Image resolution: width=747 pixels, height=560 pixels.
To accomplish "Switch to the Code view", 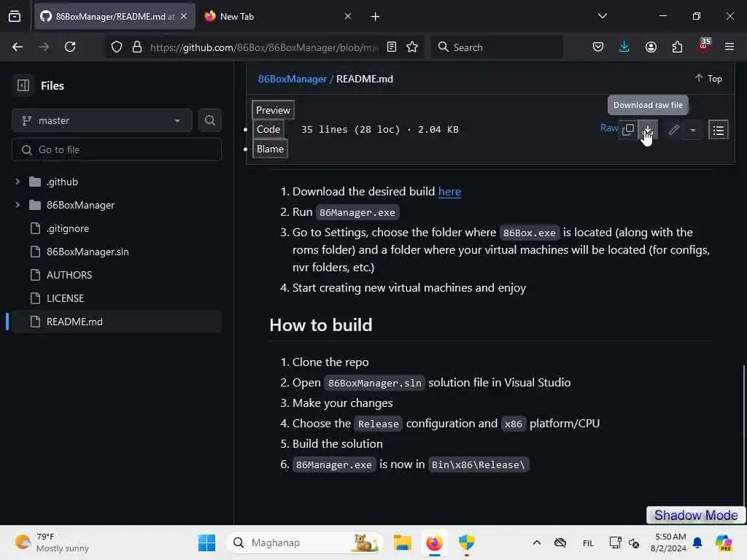I will tap(268, 129).
